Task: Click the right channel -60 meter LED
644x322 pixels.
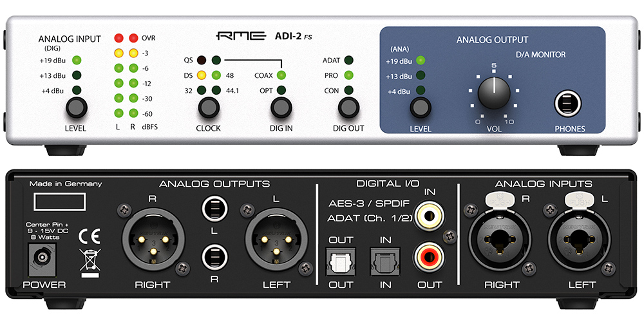Action: 133,113
